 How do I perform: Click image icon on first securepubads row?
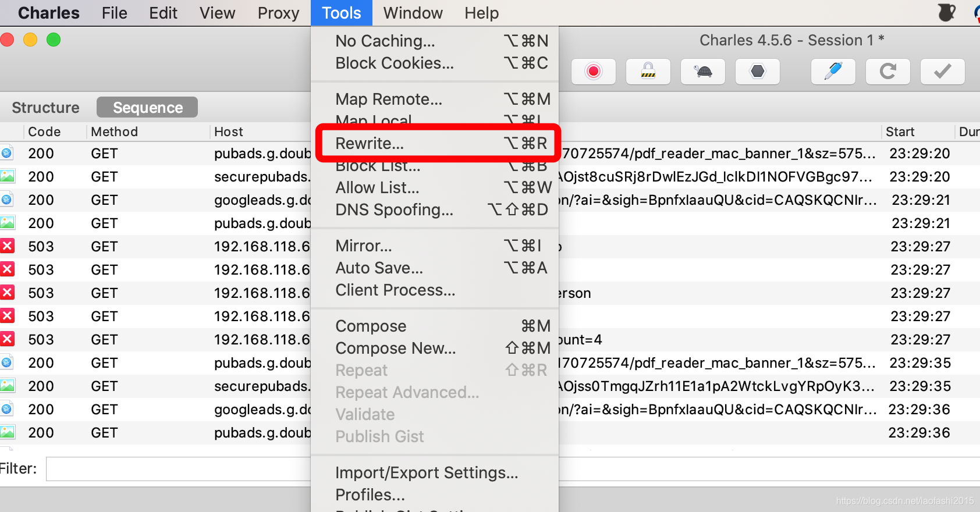click(7, 176)
